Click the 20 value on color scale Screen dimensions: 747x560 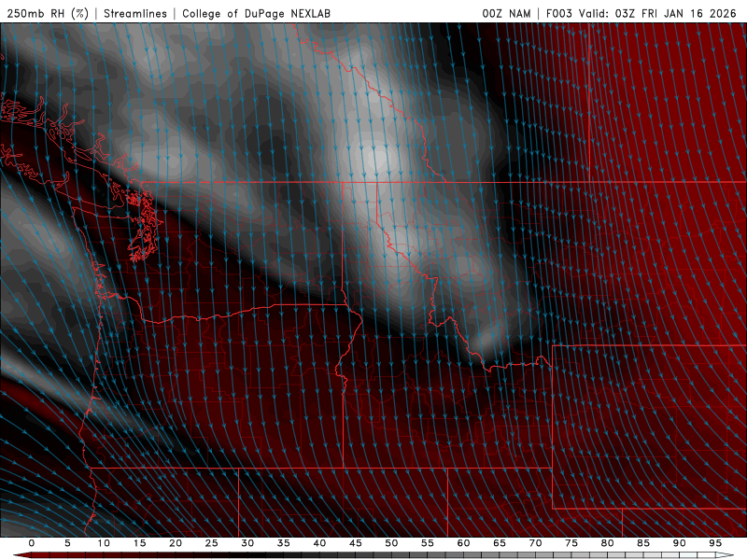click(176, 543)
